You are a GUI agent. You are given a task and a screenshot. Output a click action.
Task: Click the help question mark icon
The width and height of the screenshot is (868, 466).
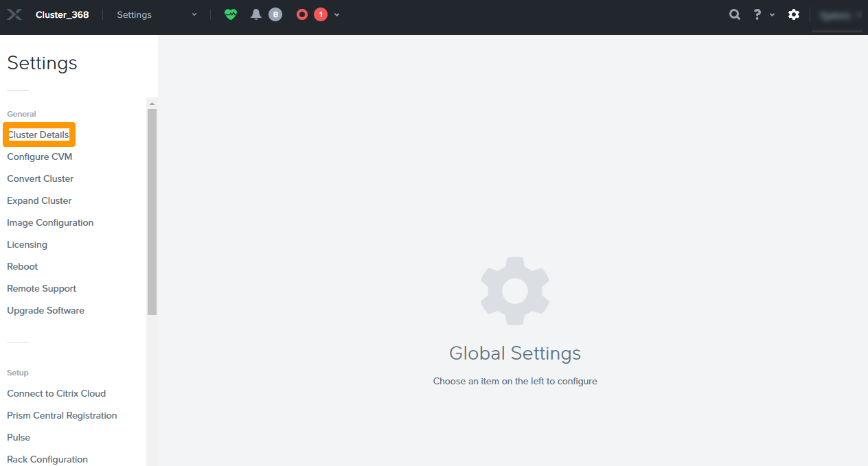[756, 14]
